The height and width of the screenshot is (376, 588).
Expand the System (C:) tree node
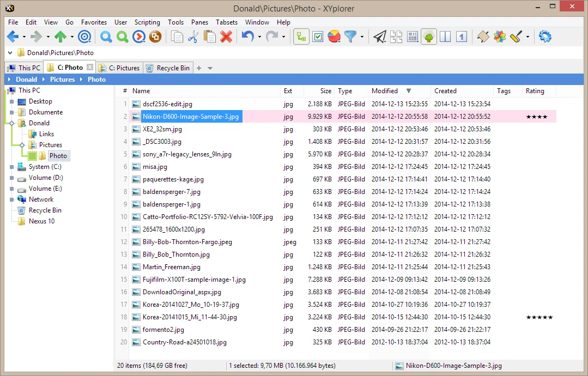pyautogui.click(x=11, y=167)
